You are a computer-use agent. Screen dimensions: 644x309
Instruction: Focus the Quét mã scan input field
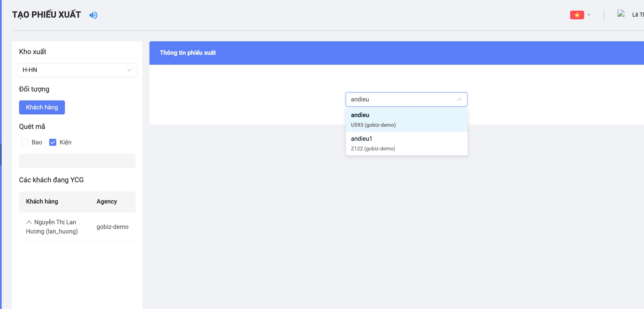77,161
